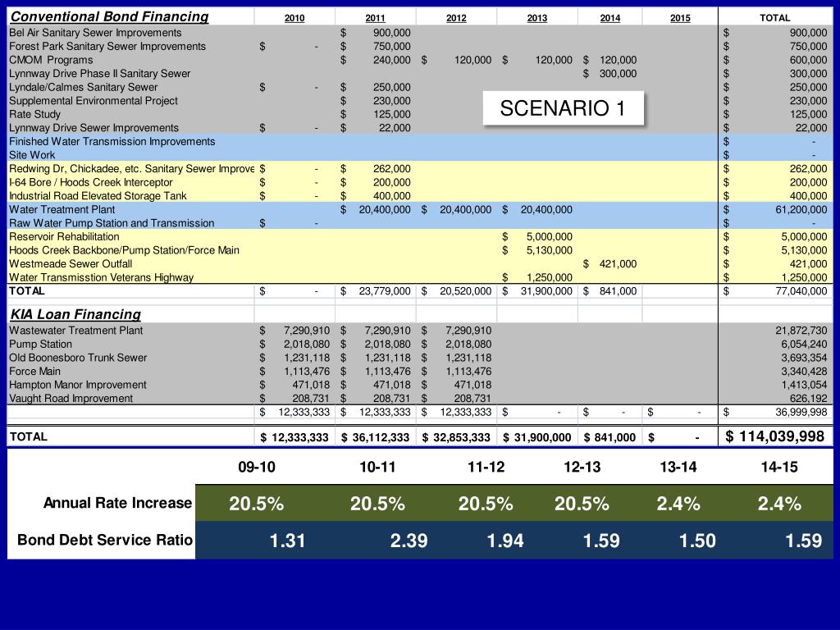This screenshot has width=840, height=630.
Task: Click the 20.5% rate under 09-10
Action: click(257, 504)
